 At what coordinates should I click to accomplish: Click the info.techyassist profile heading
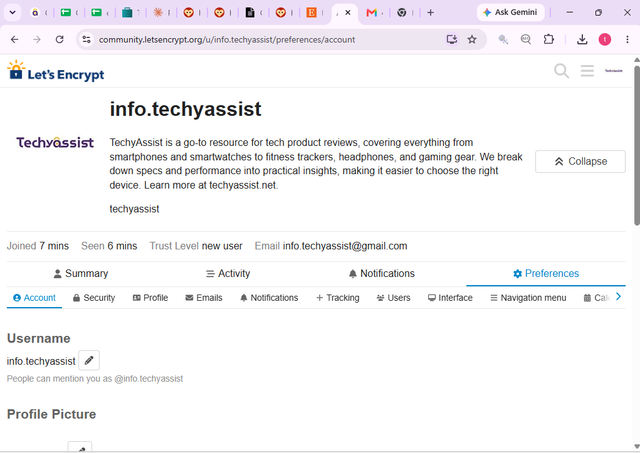point(185,109)
